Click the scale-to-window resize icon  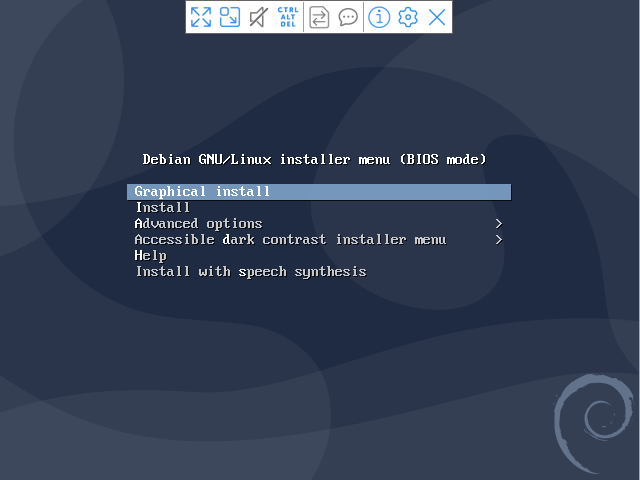click(230, 17)
